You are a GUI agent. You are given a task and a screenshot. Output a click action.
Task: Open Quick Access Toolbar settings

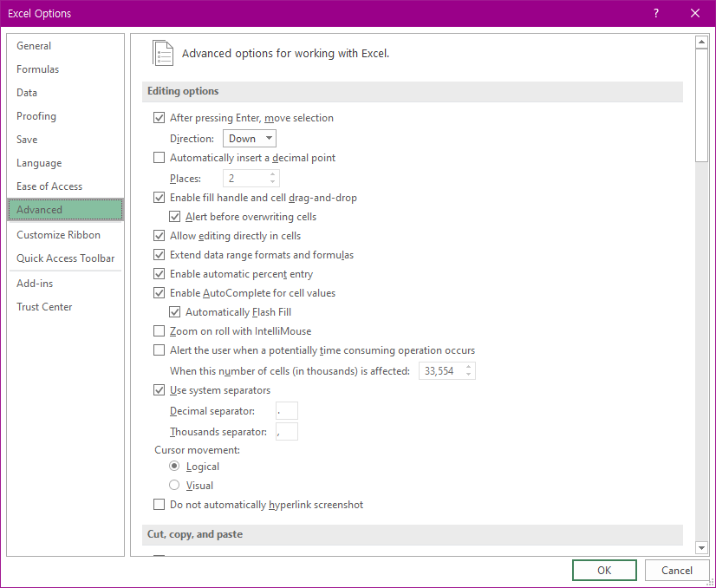[65, 258]
